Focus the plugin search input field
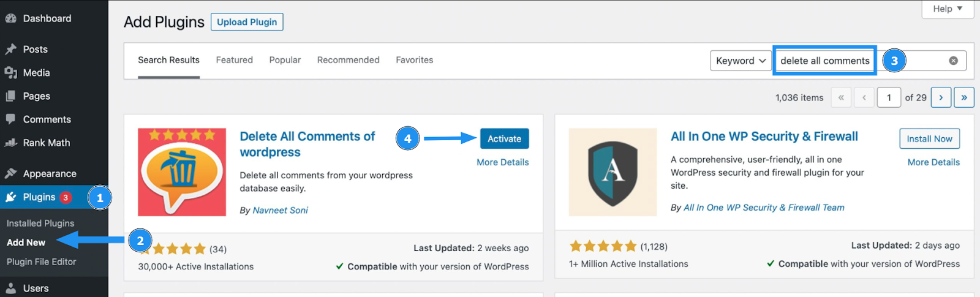The image size is (980, 297). tap(870, 61)
